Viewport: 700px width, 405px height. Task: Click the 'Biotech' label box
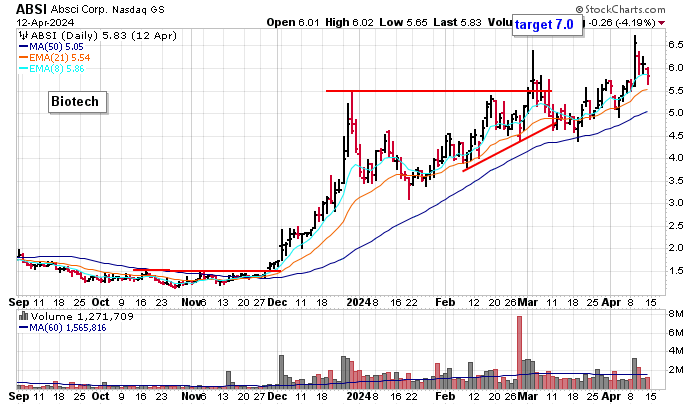point(77,102)
